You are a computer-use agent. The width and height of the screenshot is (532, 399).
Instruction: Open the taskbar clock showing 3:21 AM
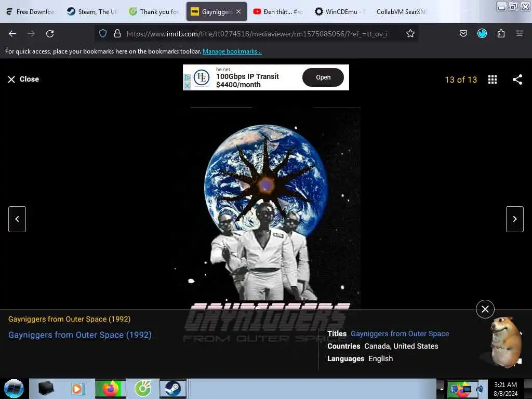click(505, 389)
